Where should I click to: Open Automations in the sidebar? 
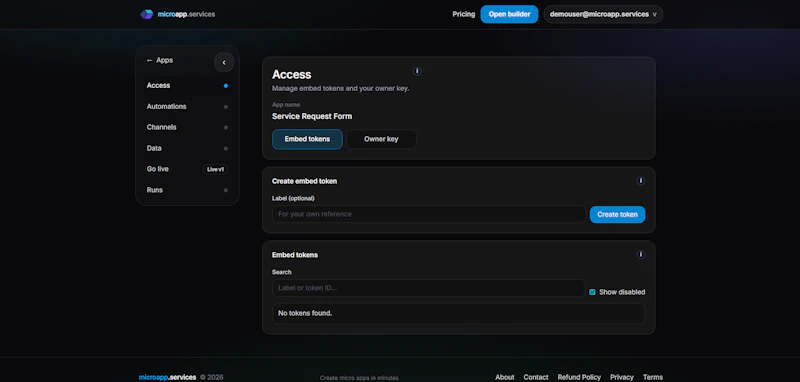click(187, 107)
